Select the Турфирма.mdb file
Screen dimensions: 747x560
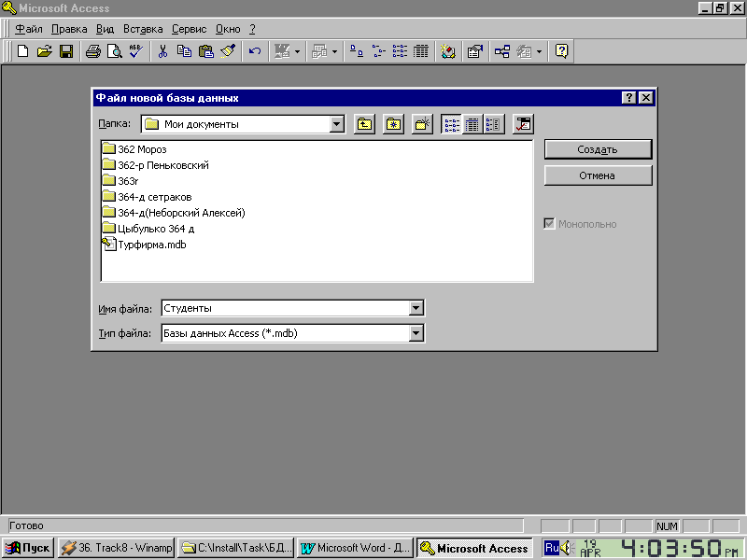(144, 245)
